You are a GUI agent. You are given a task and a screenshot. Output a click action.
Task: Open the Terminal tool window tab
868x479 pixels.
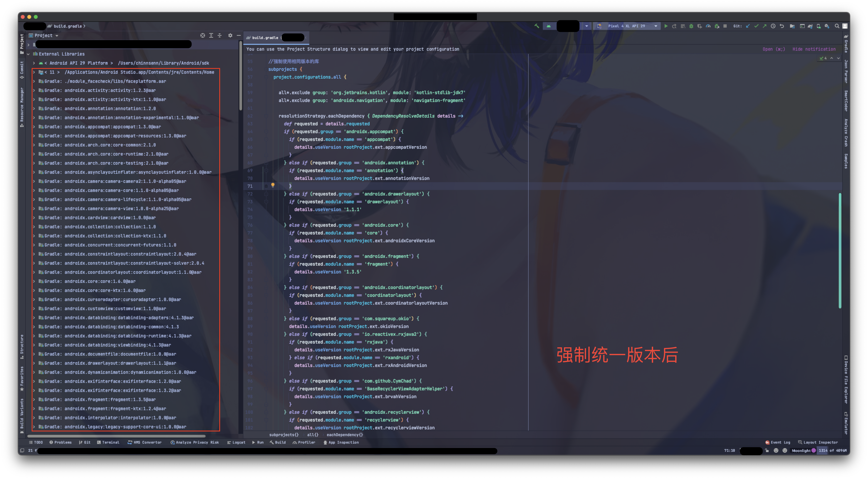point(108,442)
